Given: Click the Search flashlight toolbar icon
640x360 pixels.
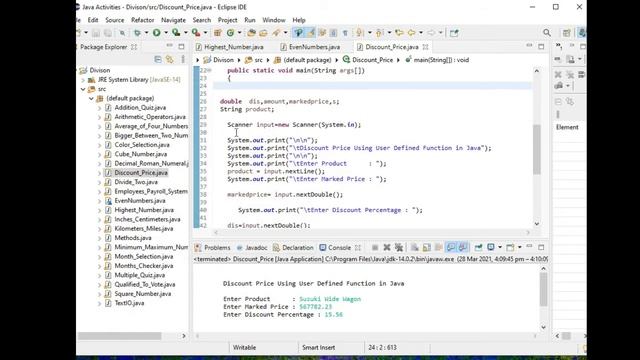Looking at the screenshot, I should click(276, 33).
